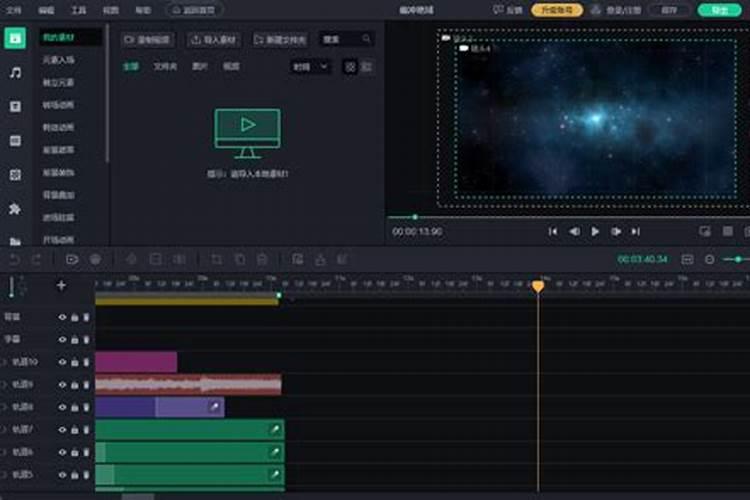Click the lock icon on 轨道9 row
The image size is (750, 500).
[x=75, y=385]
